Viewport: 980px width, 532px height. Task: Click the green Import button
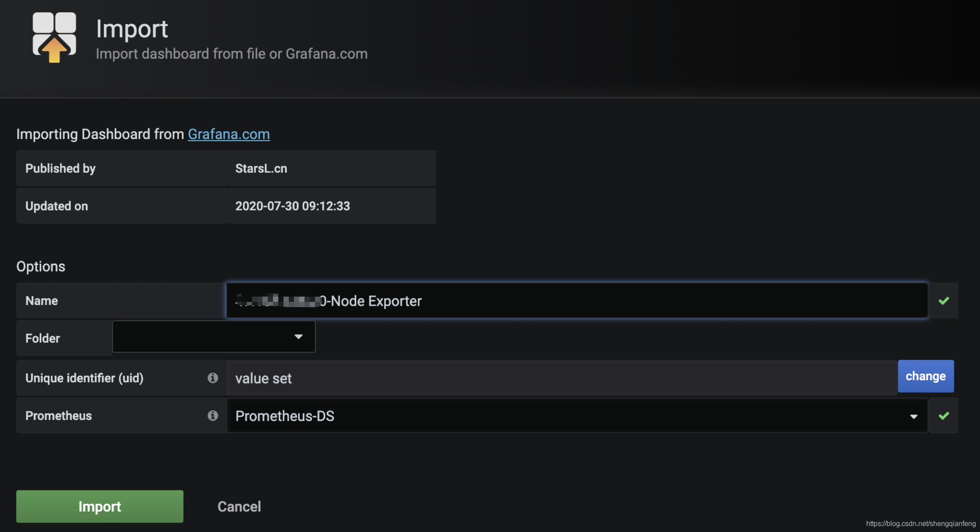pos(100,506)
